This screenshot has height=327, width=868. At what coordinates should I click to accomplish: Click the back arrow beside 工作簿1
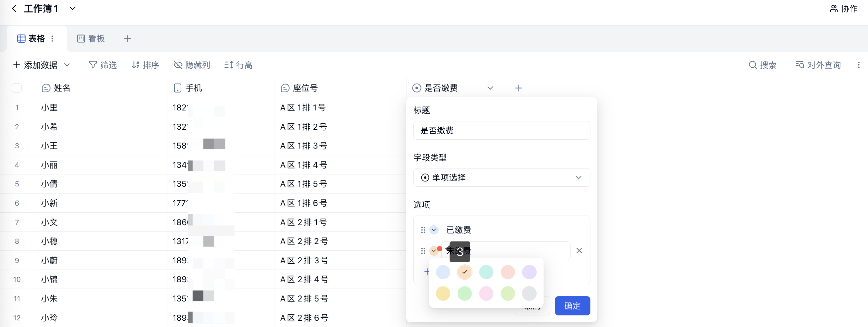[14, 9]
